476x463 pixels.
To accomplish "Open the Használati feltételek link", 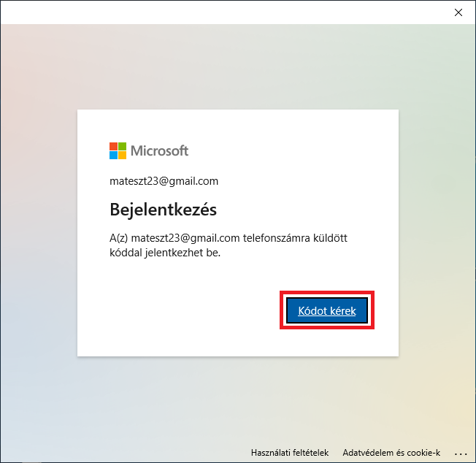I will [290, 453].
